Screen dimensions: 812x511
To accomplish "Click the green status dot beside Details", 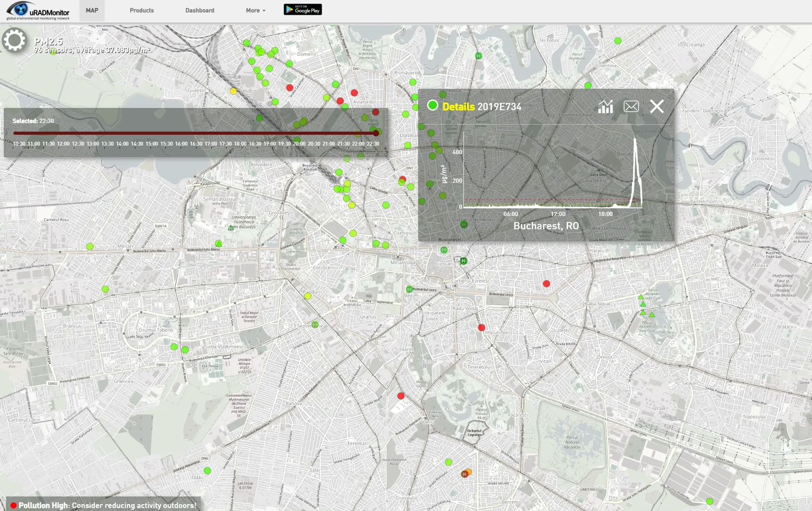I will pyautogui.click(x=432, y=105).
